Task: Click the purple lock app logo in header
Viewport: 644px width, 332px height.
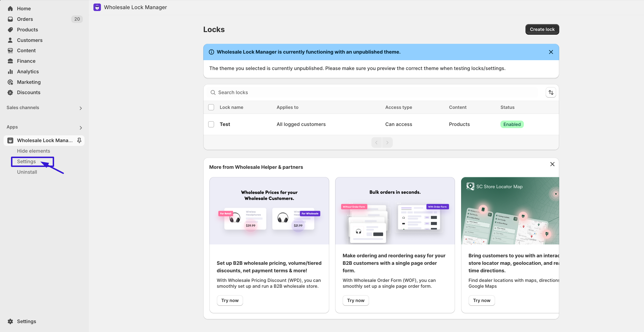Action: pyautogui.click(x=97, y=7)
